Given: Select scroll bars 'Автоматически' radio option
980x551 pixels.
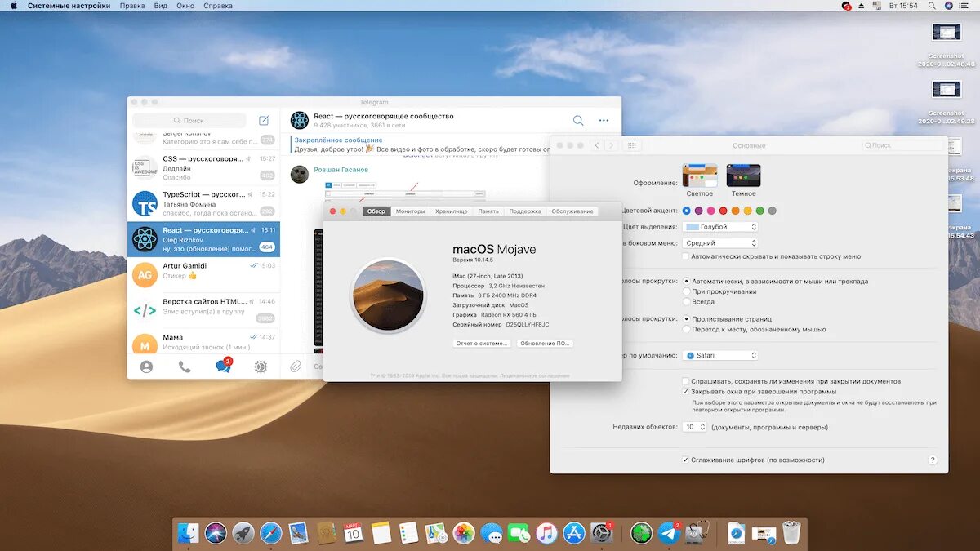Looking at the screenshot, I should click(x=686, y=281).
